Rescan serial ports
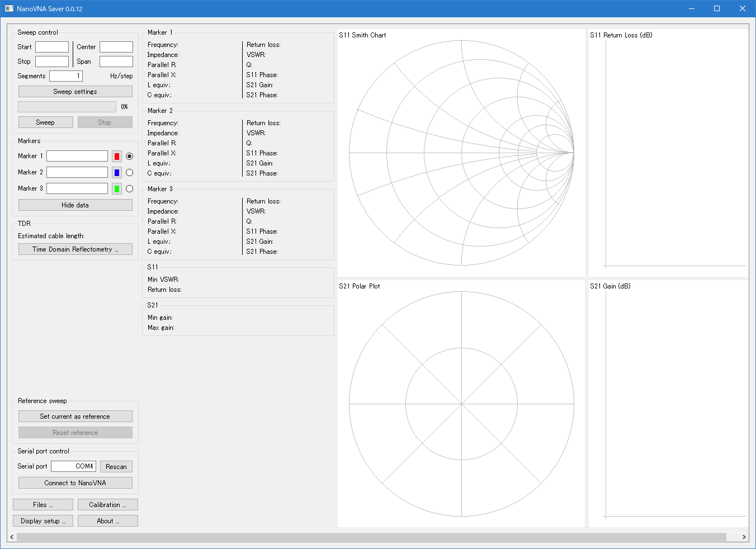This screenshot has height=549, width=756. pos(116,467)
